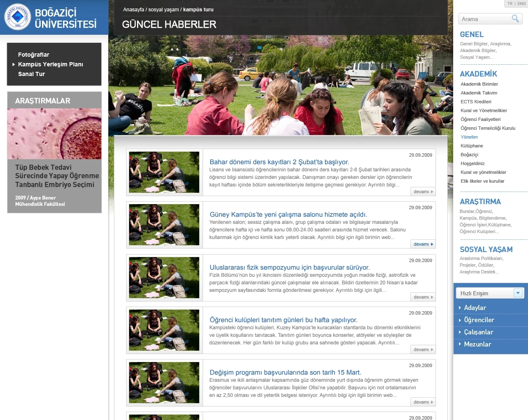Open Akademik Birimler link
This screenshot has width=528, height=420.
pos(479,84)
